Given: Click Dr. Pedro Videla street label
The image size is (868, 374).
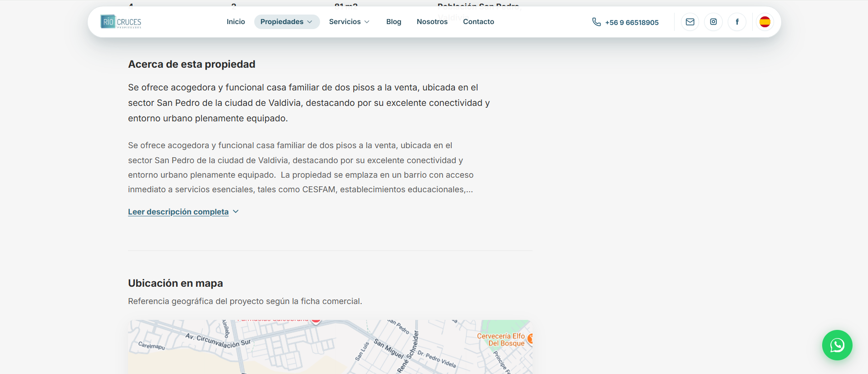Looking at the screenshot, I should 437,359.
